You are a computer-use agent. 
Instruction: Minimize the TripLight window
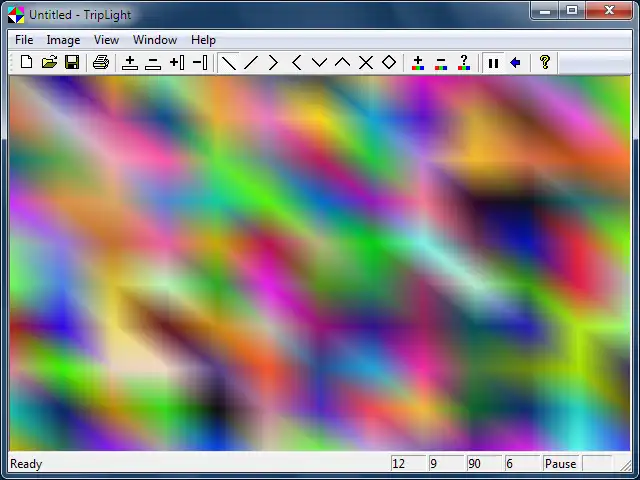coord(545,10)
